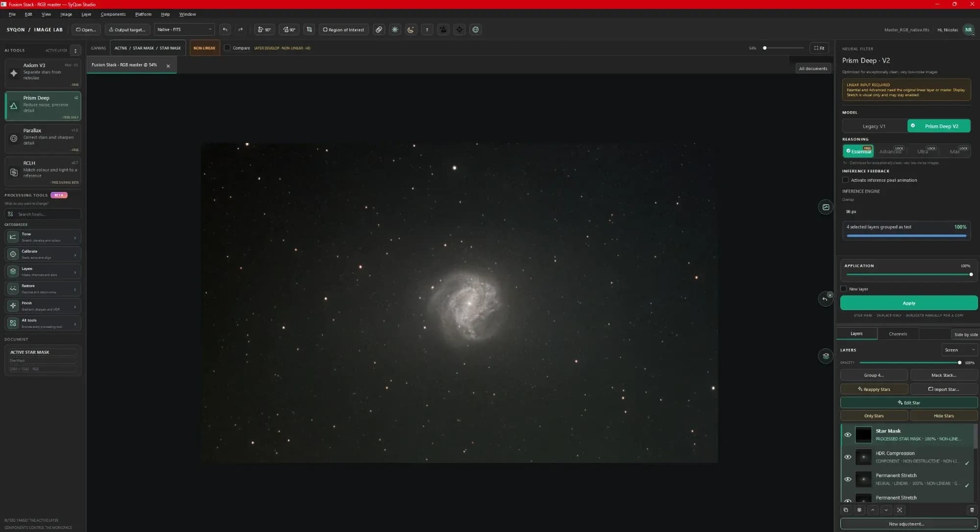This screenshot has width=980, height=532.
Task: Toggle visibility of HDR Compression layer
Action: pyautogui.click(x=848, y=457)
